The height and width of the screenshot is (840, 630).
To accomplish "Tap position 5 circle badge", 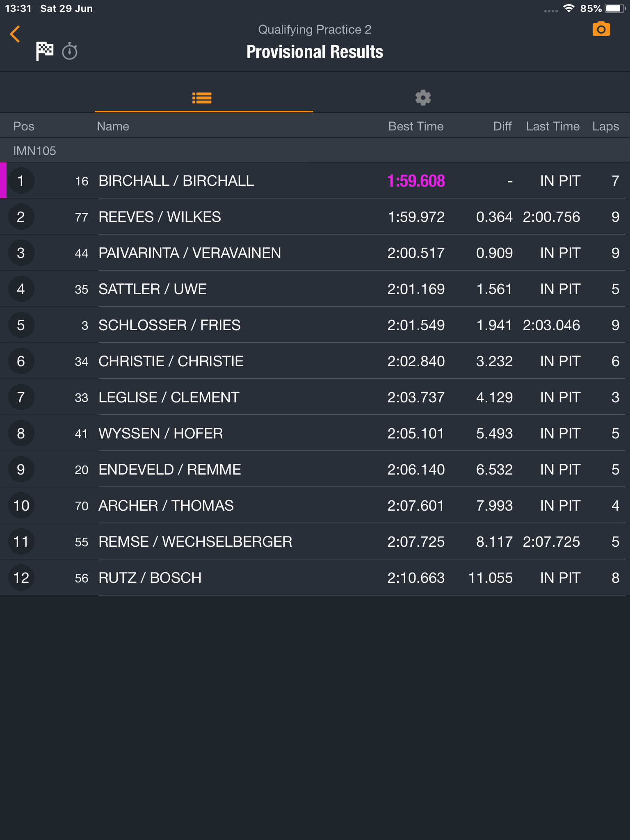I will click(x=21, y=325).
